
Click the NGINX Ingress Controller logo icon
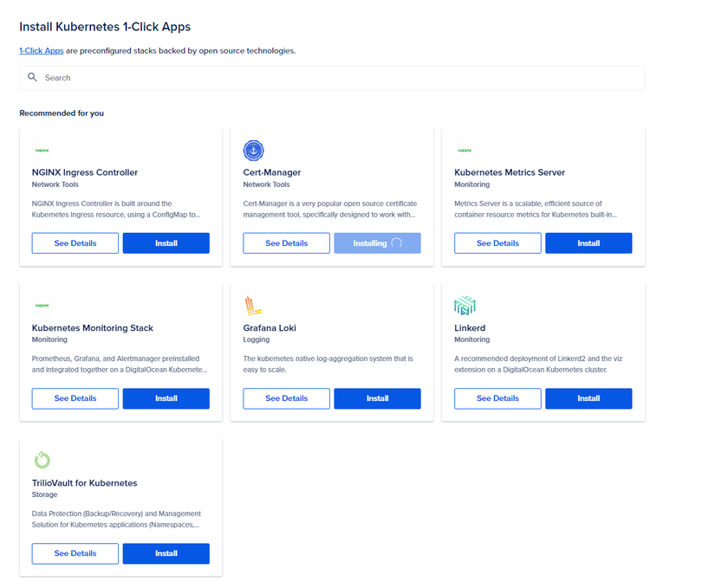click(x=42, y=150)
